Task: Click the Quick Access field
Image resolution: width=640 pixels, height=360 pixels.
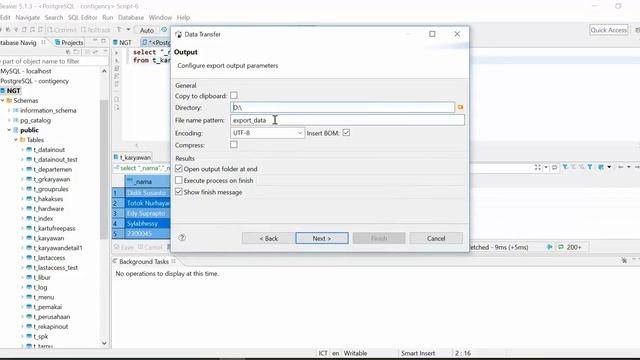Action: point(609,30)
